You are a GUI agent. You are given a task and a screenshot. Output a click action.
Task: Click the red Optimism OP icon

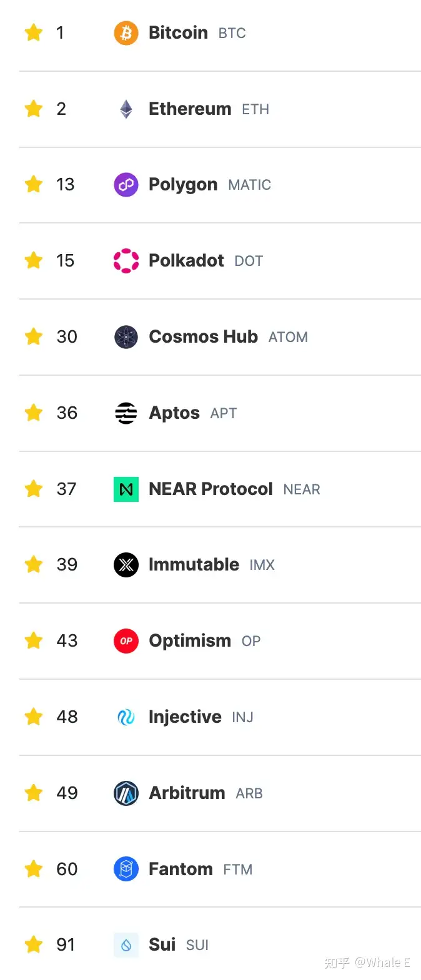point(126,641)
